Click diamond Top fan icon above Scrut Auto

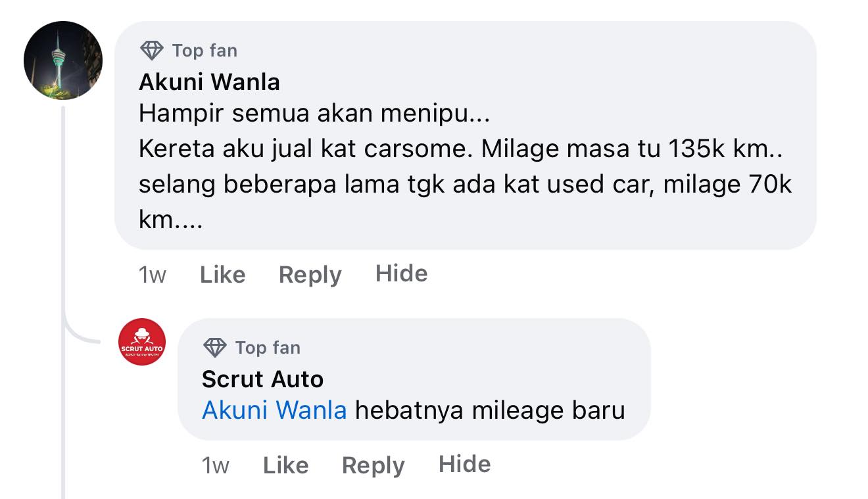[x=215, y=347]
